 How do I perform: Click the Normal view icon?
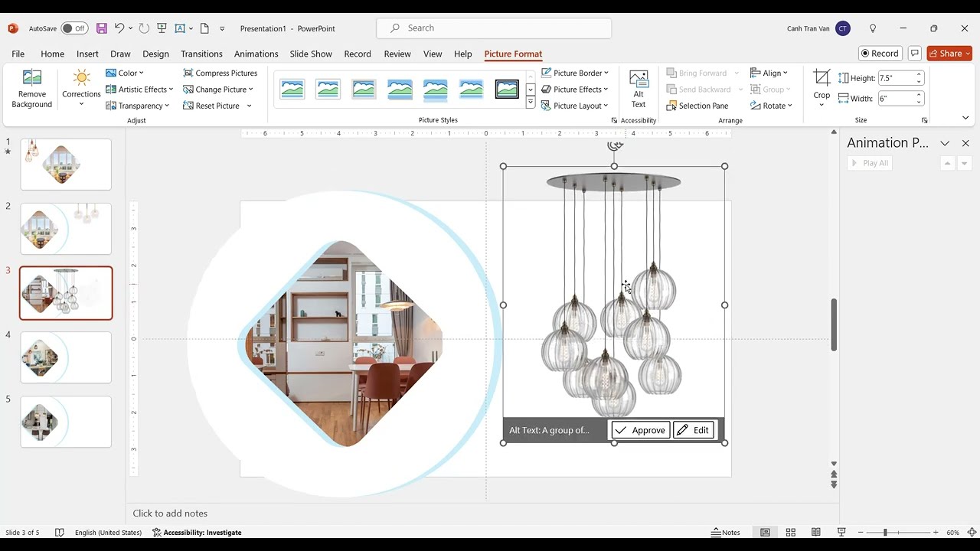pos(765,533)
